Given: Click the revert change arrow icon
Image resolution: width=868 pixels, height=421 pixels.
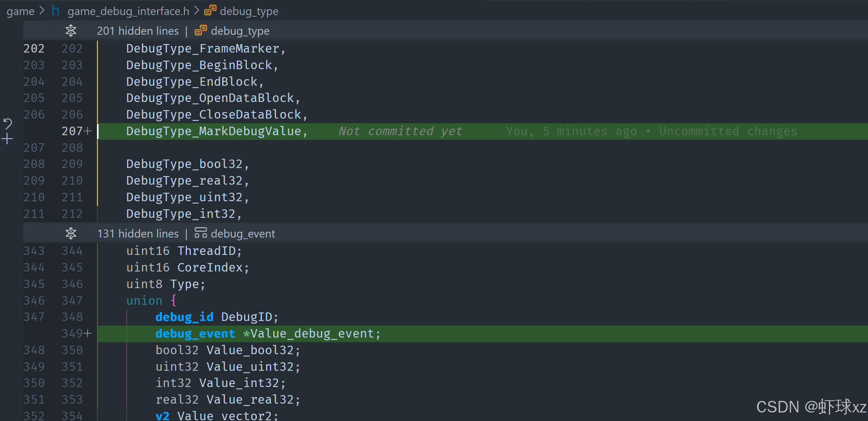Looking at the screenshot, I should click(x=8, y=124).
